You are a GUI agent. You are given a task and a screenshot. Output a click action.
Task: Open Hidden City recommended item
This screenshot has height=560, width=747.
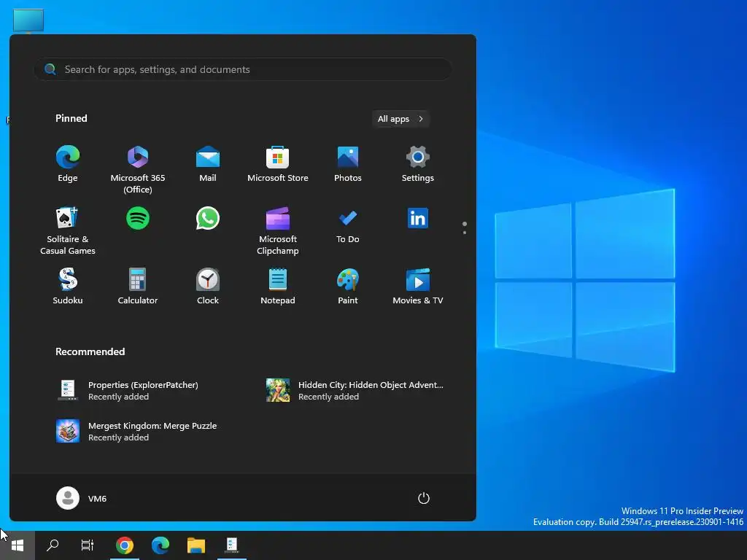click(355, 391)
